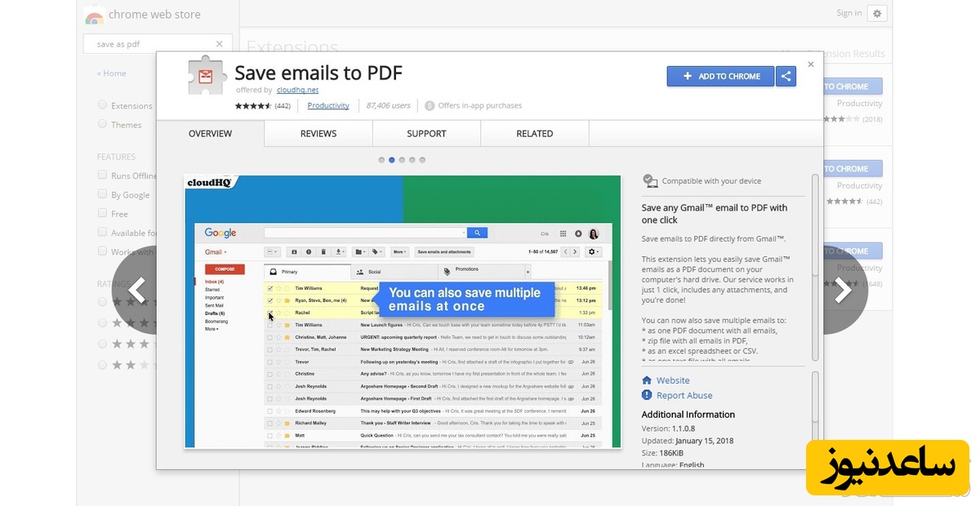Close the extension detail dialog
Viewport: 980px width, 506px height.
(810, 64)
